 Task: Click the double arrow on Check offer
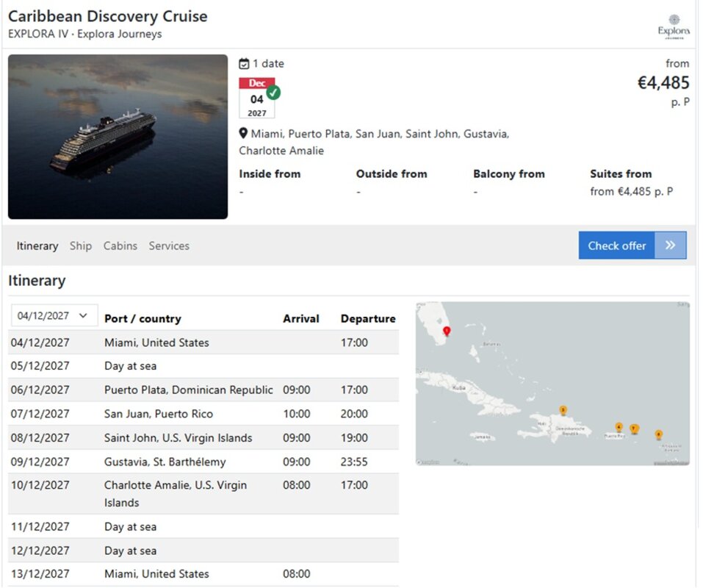670,245
